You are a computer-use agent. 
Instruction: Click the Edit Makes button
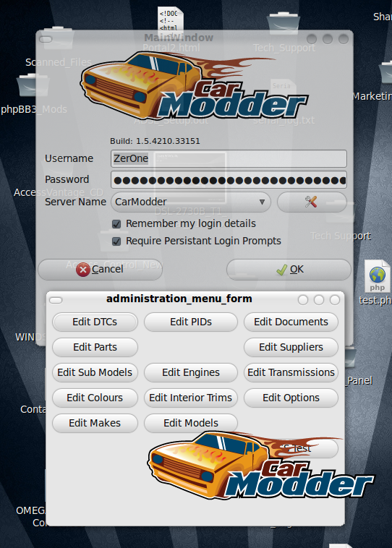95,423
